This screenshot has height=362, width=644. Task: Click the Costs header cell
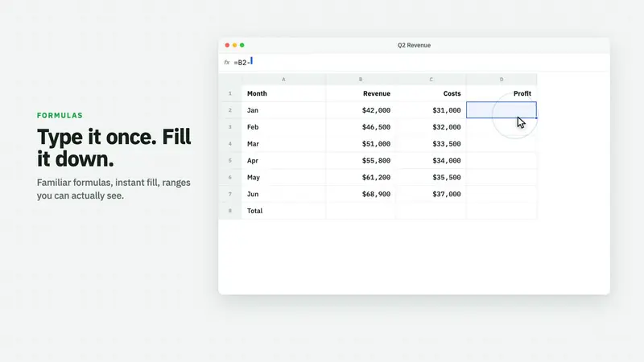click(431, 93)
